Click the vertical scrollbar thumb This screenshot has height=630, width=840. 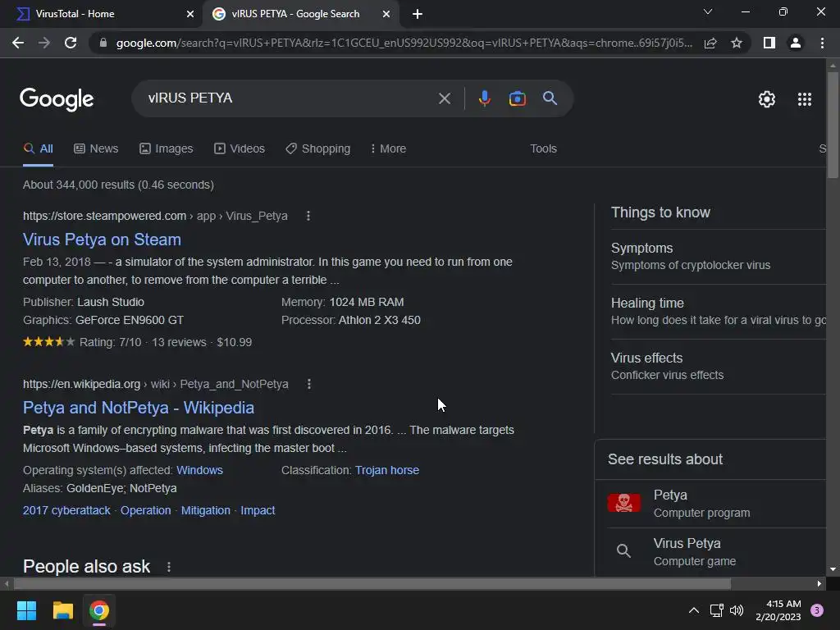click(x=833, y=125)
